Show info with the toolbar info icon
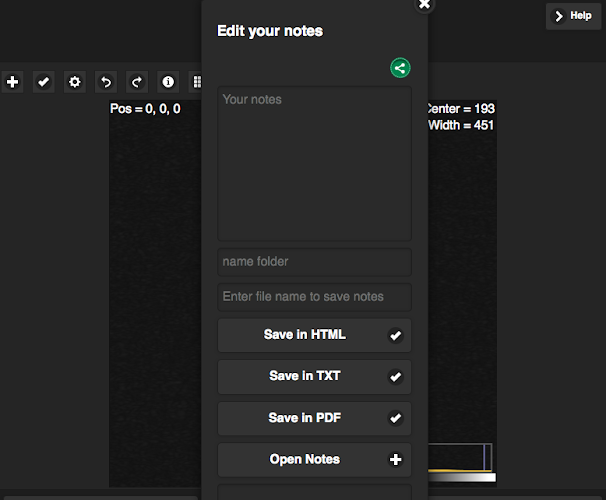606x500 pixels. click(x=167, y=82)
